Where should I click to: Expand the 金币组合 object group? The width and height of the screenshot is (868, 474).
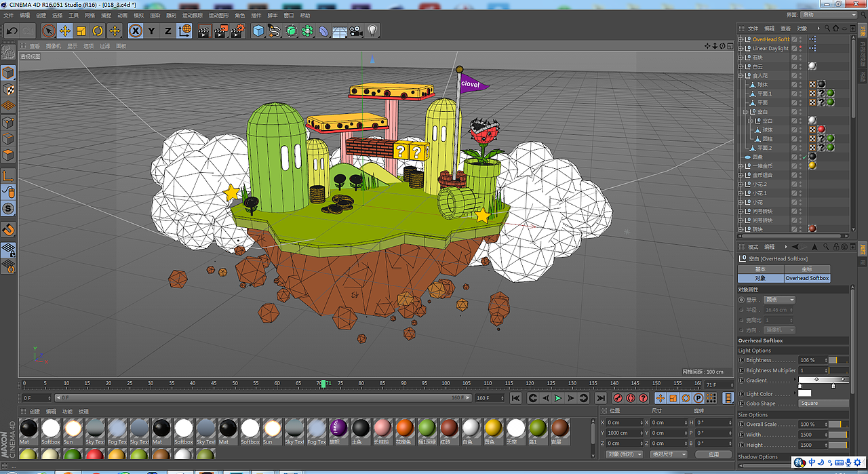[741, 175]
